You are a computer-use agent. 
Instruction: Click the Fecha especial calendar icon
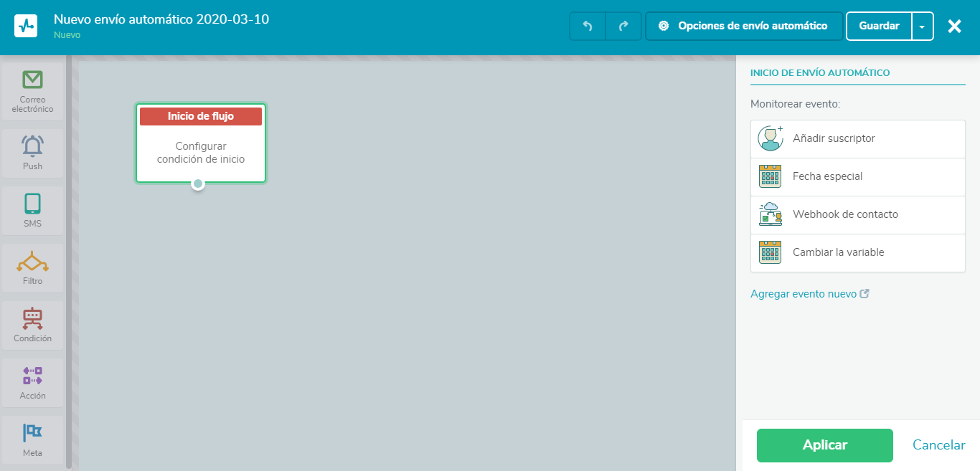click(770, 176)
